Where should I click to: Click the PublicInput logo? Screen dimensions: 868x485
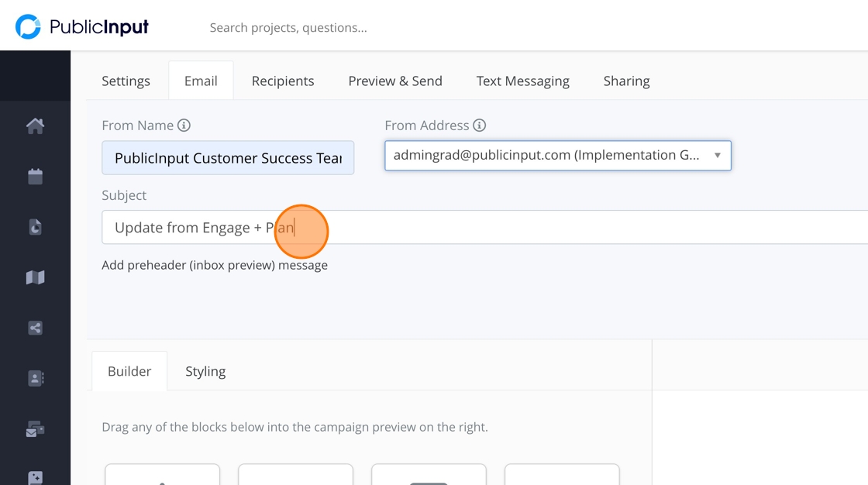tap(82, 27)
